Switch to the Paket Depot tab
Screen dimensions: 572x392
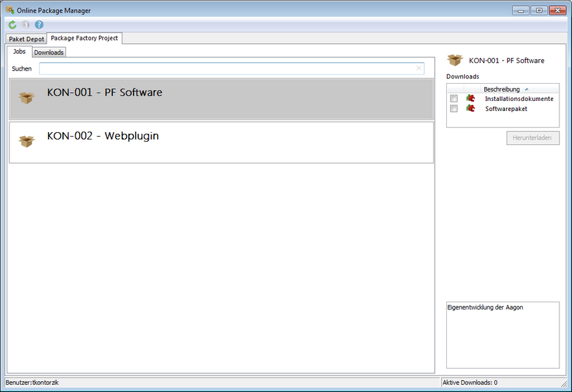tap(27, 39)
